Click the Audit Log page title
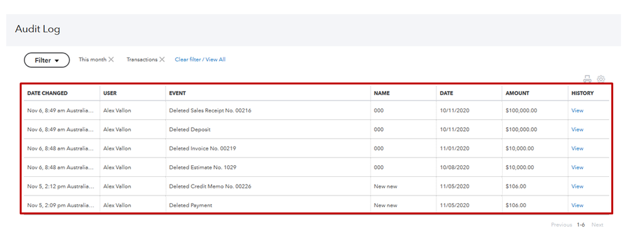Image resolution: width=644 pixels, height=242 pixels. click(x=37, y=29)
